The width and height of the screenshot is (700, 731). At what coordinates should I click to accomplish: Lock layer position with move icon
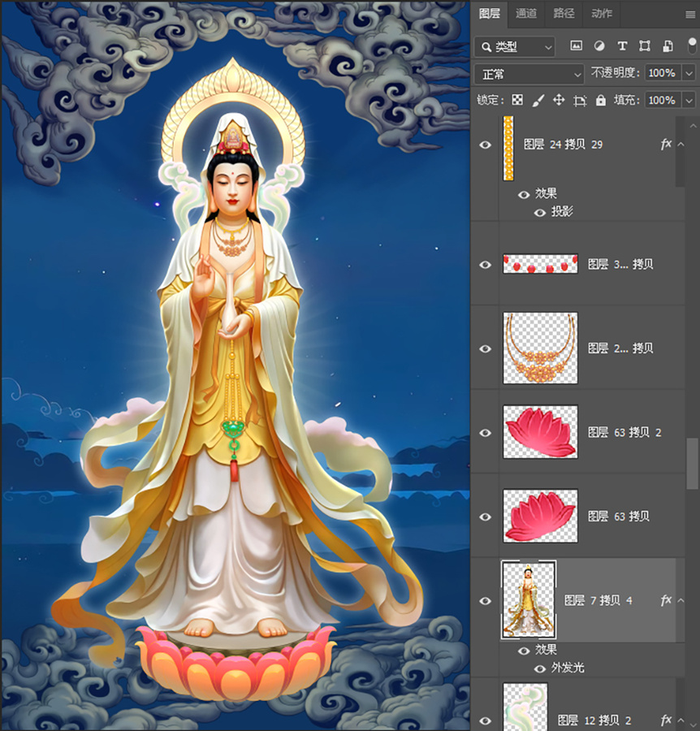tap(559, 100)
